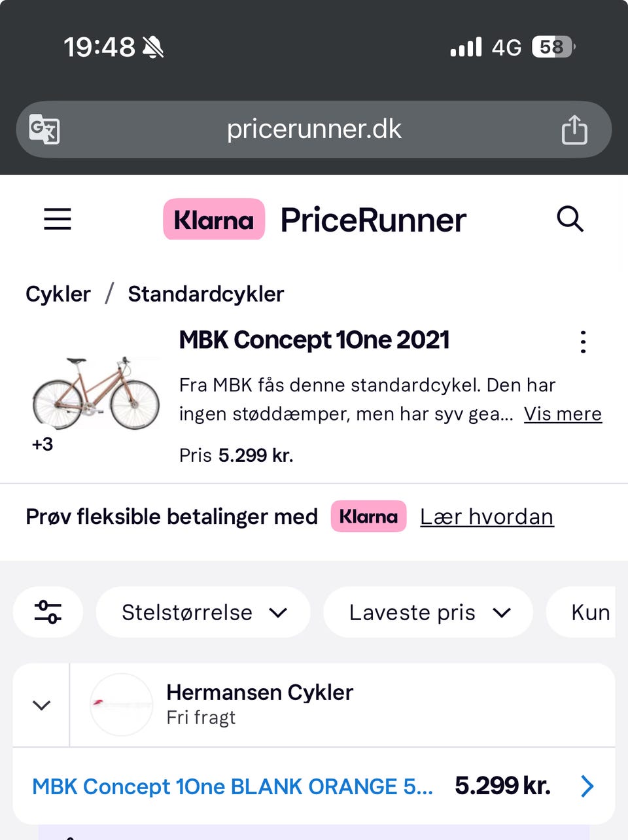The height and width of the screenshot is (840, 628).
Task: Open the Stelstørrelse dropdown
Action: point(203,612)
